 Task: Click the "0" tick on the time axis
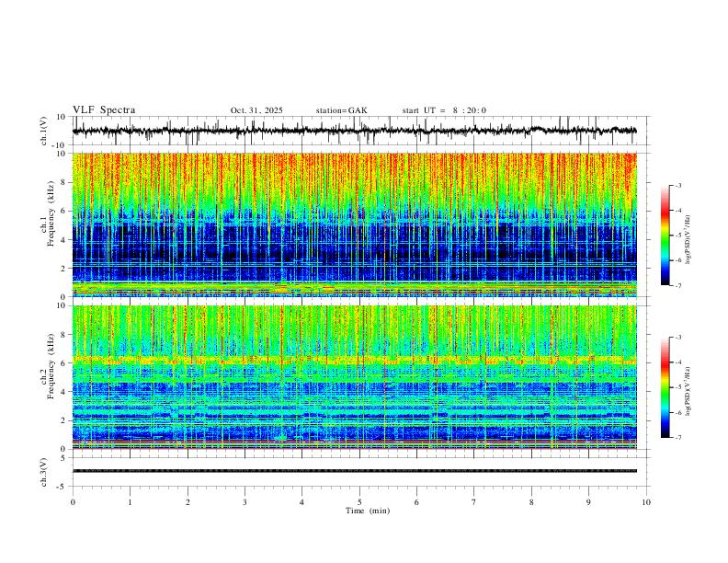tap(73, 502)
